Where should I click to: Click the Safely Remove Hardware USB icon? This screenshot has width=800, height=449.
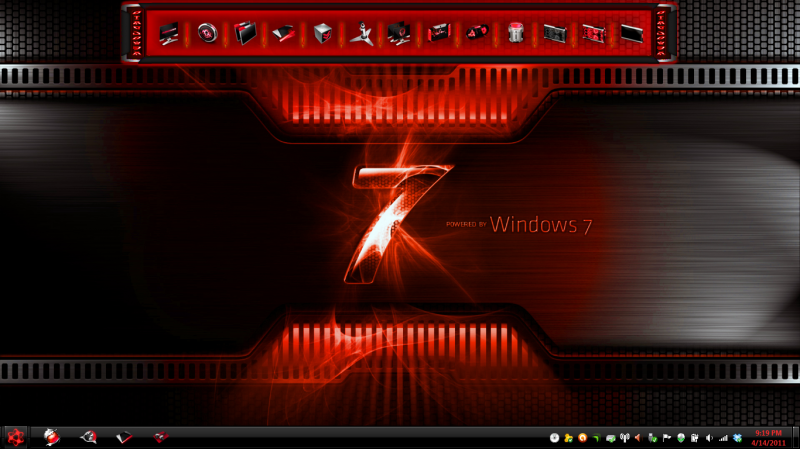(x=652, y=438)
